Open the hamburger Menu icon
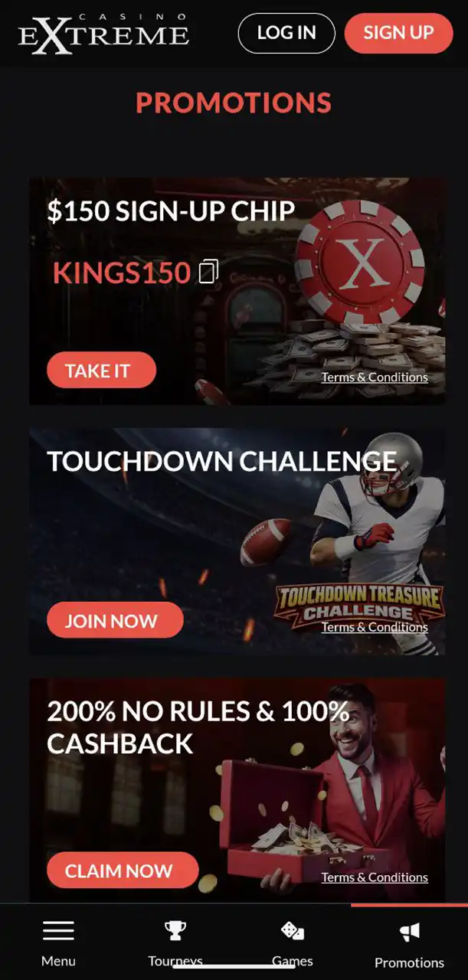 pos(58,930)
